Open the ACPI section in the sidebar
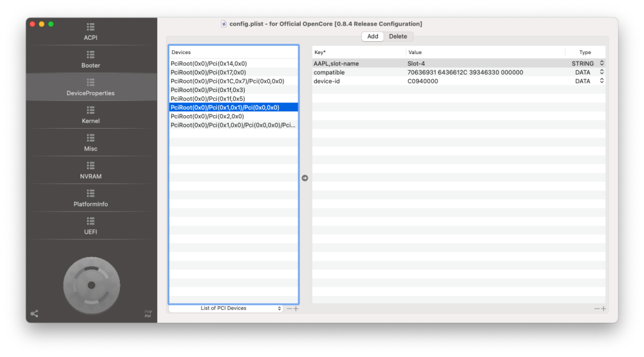Screen dimensions: 644x357 click(x=91, y=32)
